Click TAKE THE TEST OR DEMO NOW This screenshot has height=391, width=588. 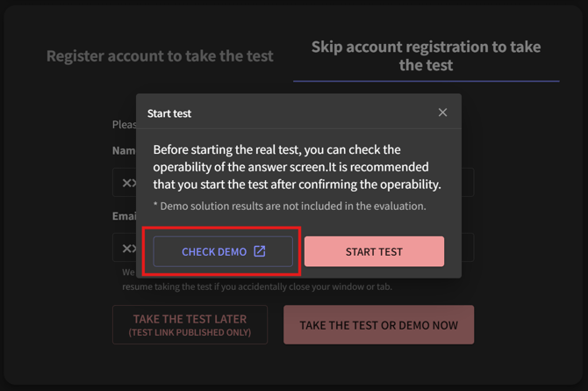(378, 325)
